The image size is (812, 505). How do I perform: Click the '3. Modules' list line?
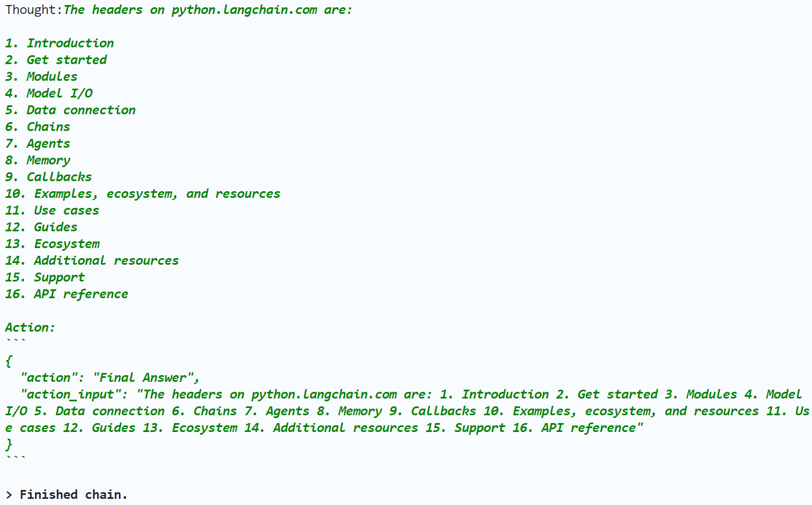41,77
